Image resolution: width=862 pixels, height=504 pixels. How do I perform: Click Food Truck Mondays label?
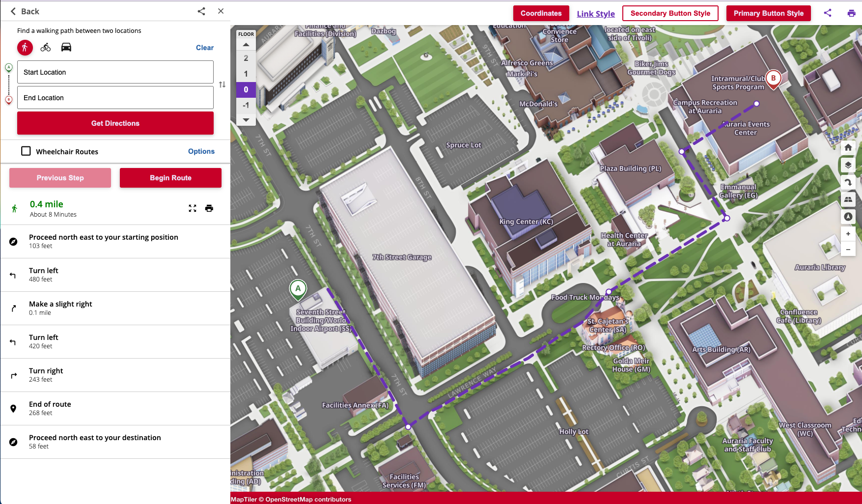click(x=585, y=297)
